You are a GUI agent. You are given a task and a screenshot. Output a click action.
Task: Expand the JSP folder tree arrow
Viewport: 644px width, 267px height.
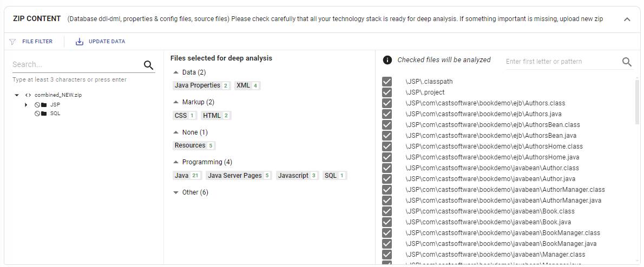tap(27, 105)
